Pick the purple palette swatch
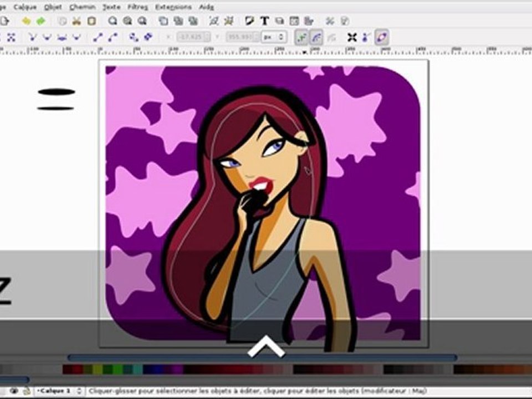This screenshot has width=532, height=399. 178,370
